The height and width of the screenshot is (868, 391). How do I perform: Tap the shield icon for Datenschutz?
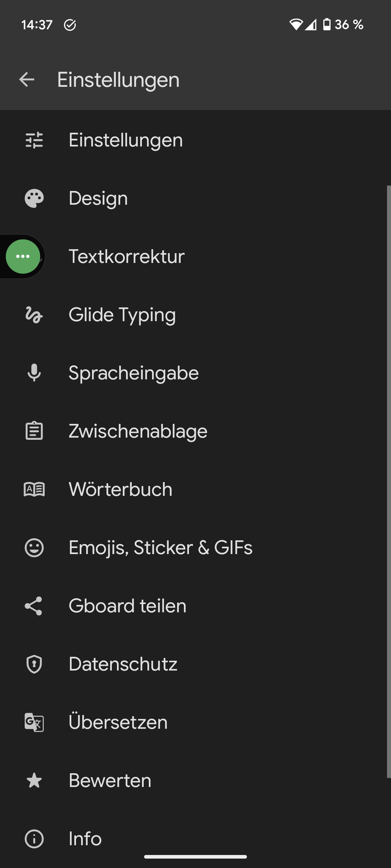tap(34, 664)
